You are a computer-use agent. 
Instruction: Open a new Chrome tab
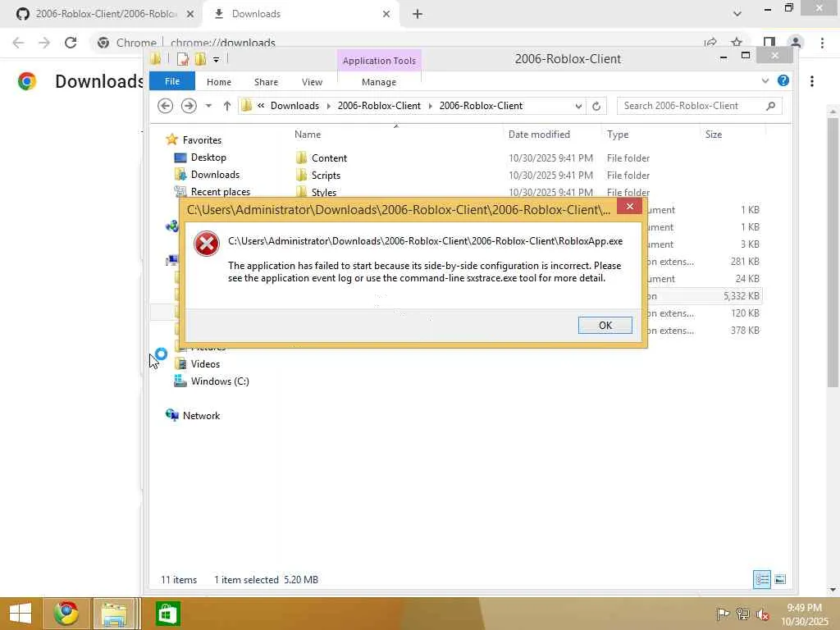418,14
